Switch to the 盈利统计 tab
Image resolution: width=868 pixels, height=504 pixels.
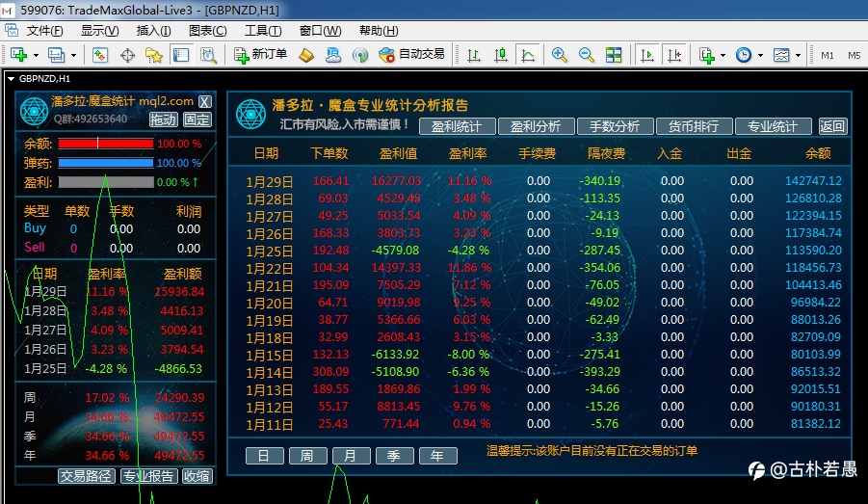457,126
